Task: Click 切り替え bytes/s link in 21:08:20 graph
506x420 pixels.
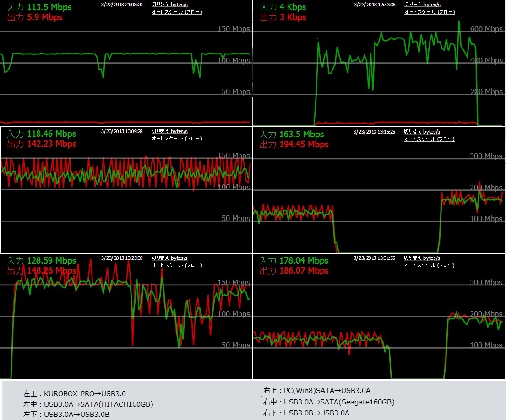Action: [x=169, y=5]
